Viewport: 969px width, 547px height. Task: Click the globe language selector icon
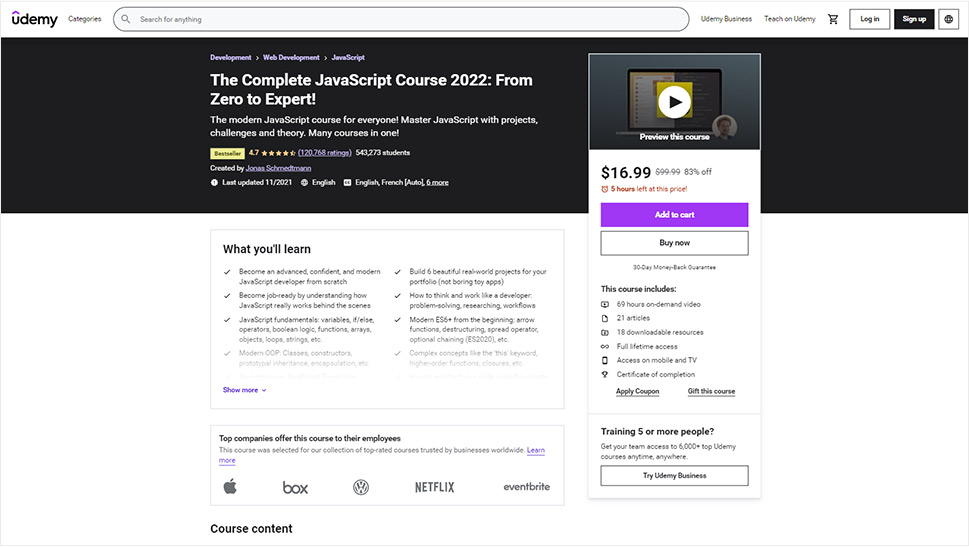click(948, 19)
